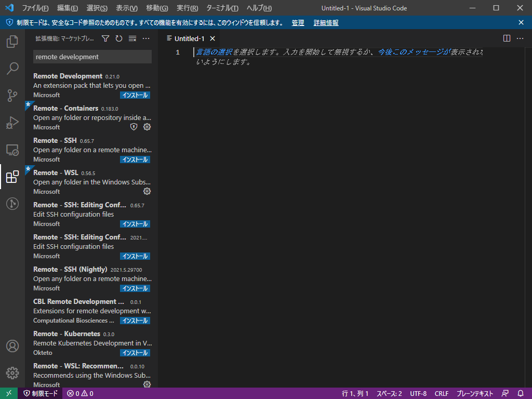The height and width of the screenshot is (399, 532).
Task: Open the Accounts menu icon
Action: 12,346
